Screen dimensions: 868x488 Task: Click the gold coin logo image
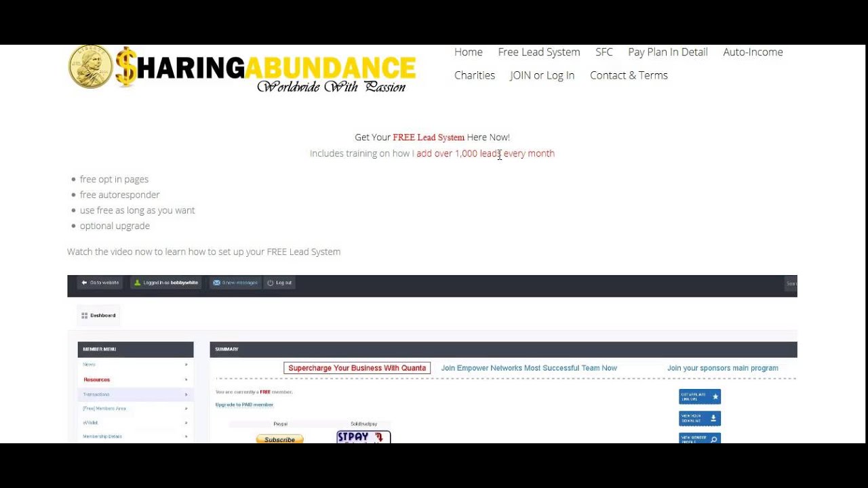click(91, 67)
